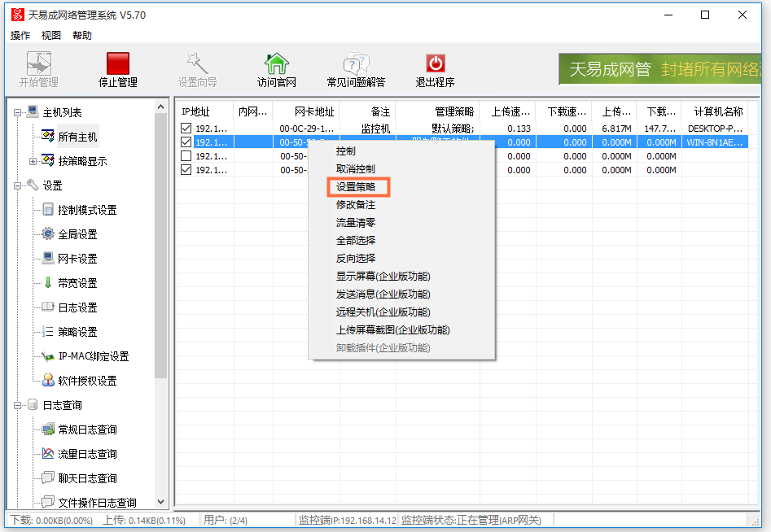Choose 取消控制 in the context menu
This screenshot has width=771, height=532.
click(x=401, y=168)
